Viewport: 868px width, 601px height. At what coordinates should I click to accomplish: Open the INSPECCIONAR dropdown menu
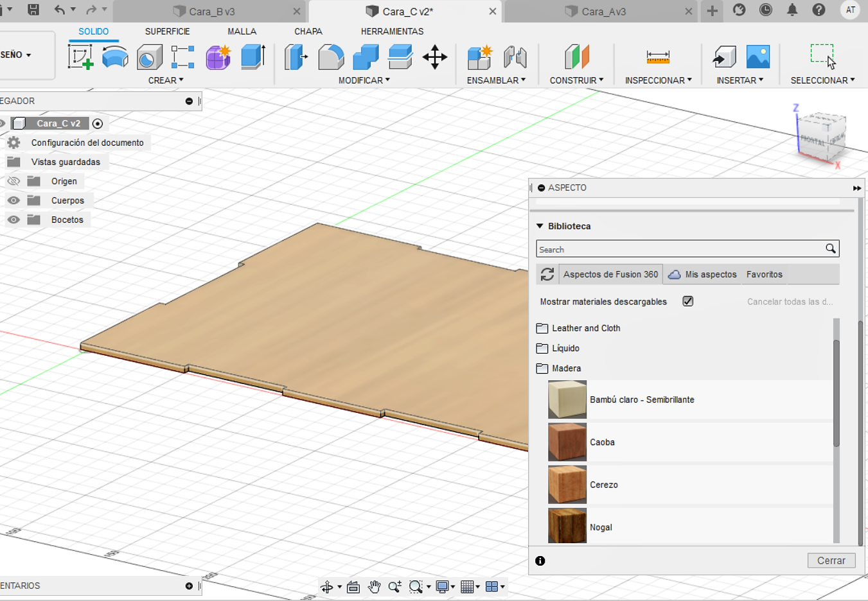[659, 80]
